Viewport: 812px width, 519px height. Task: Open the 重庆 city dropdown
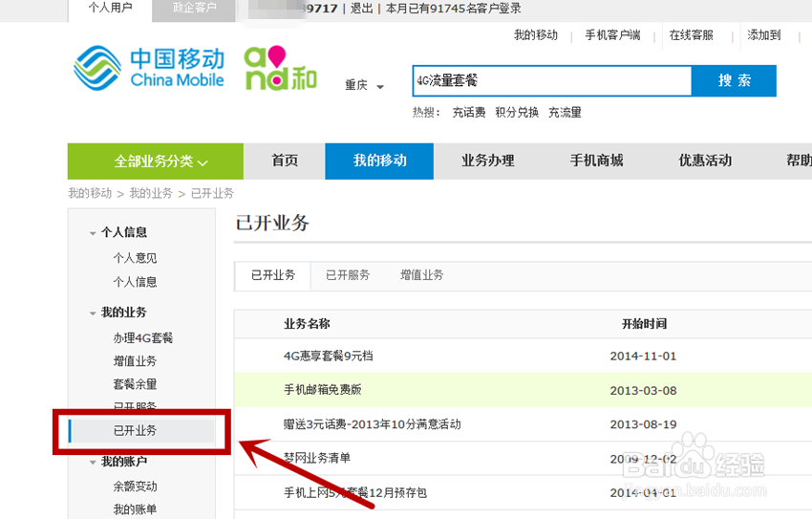pos(364,85)
